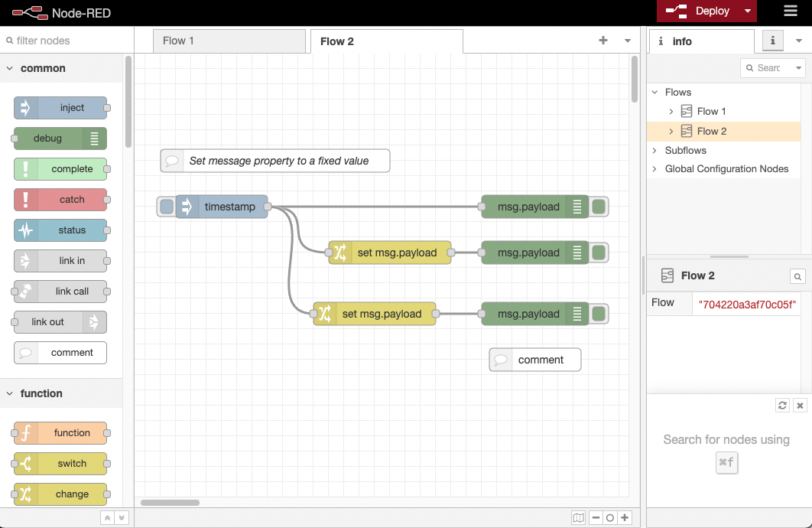This screenshot has width=812, height=528.
Task: Open the hamburger main menu
Action: tap(791, 11)
